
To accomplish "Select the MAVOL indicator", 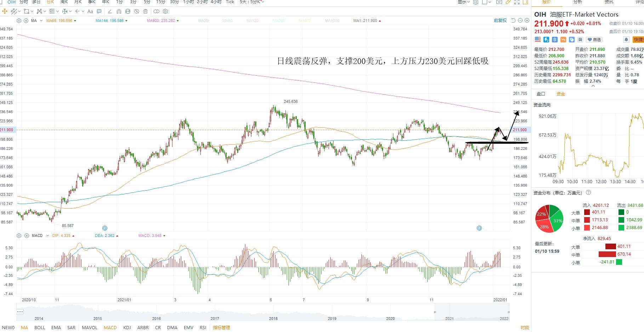I will coord(90,328).
